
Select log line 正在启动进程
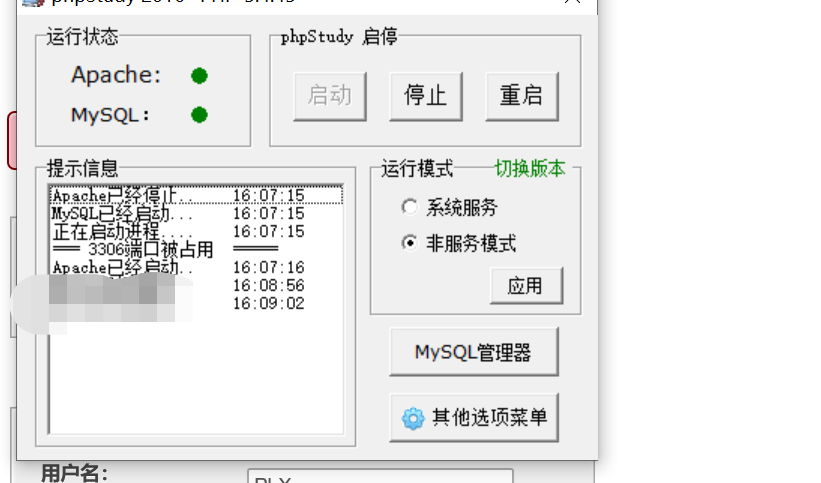pos(196,232)
